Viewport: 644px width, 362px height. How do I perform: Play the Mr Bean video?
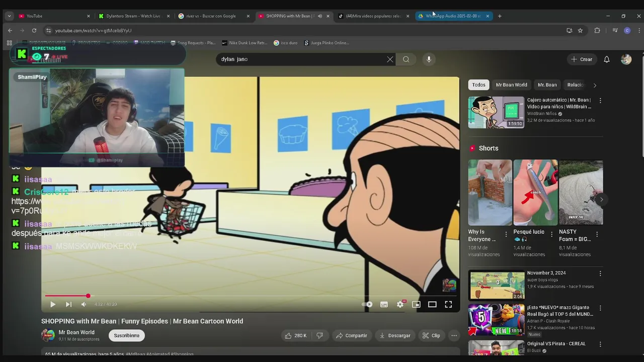(53, 304)
